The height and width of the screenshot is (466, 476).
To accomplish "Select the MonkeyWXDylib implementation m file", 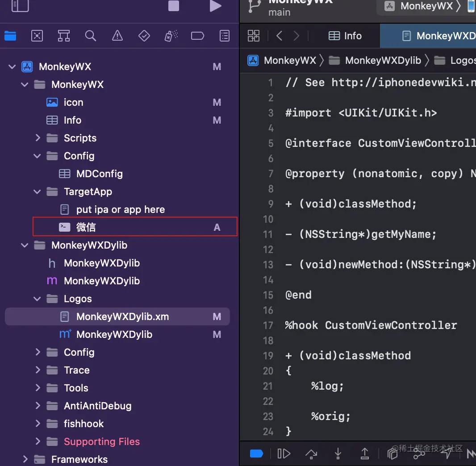I will point(117,281).
